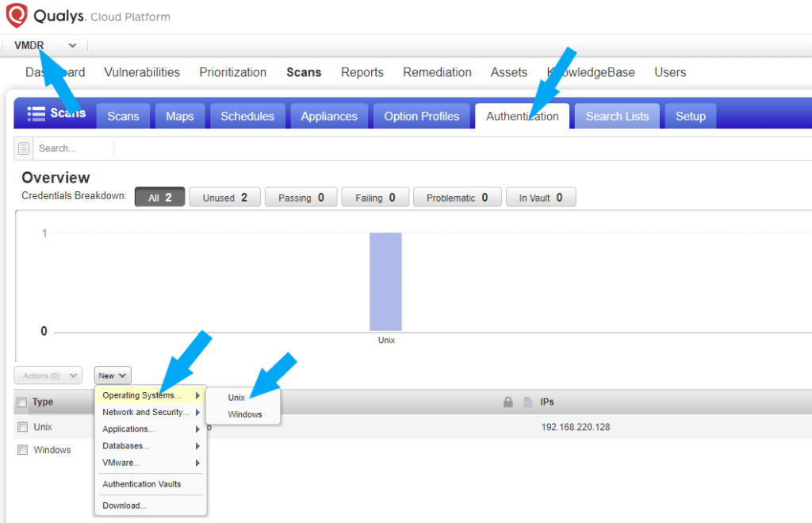Open the Authentication tab

coord(523,116)
